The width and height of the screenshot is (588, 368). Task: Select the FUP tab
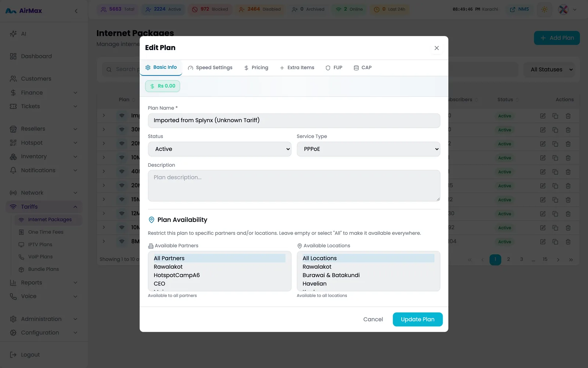334,68
